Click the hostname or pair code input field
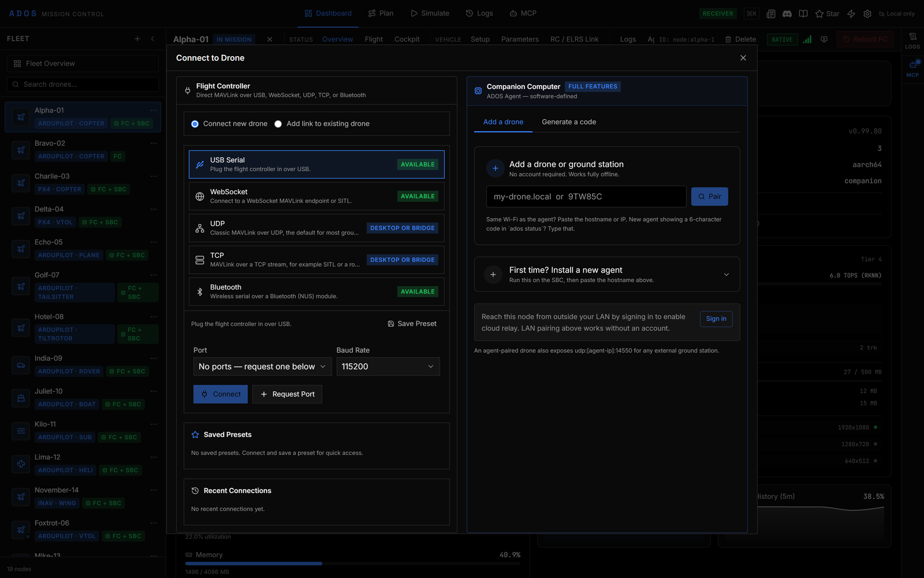The image size is (924, 578). [586, 197]
